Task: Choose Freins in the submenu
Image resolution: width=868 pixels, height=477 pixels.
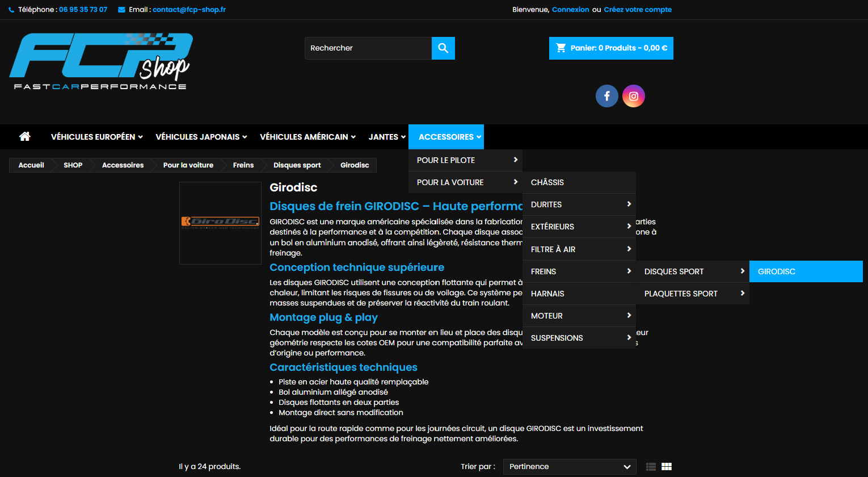Action: 579,271
